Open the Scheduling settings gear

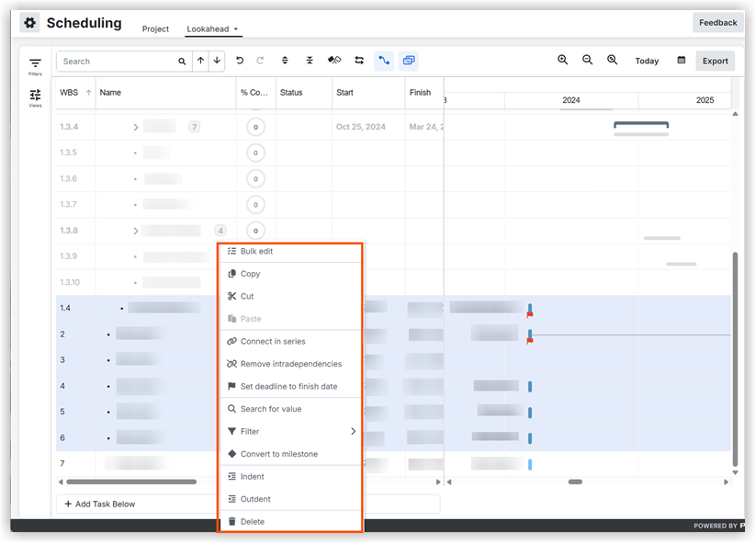point(30,23)
